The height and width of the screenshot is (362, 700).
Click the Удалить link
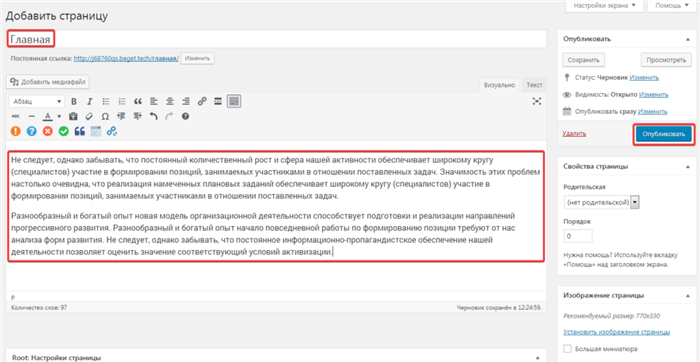(x=575, y=133)
